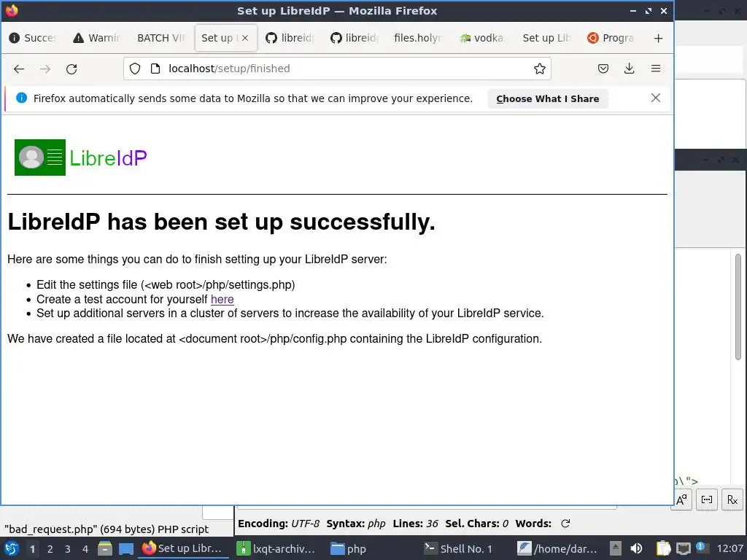Click the localhost/setup/finished address bar
Viewport: 747px width, 560px height.
click(x=337, y=69)
